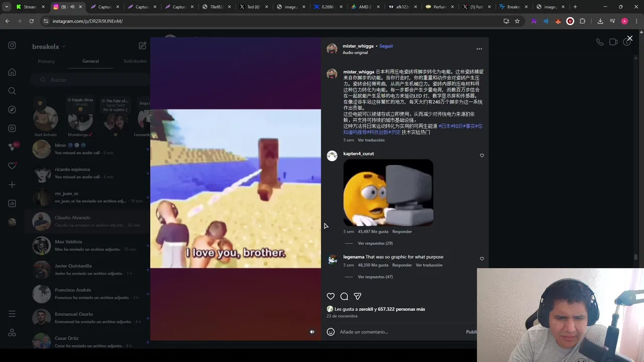Reply to kapten4_curut's comment
Screen dimensions: 644x362
[x=402, y=232]
